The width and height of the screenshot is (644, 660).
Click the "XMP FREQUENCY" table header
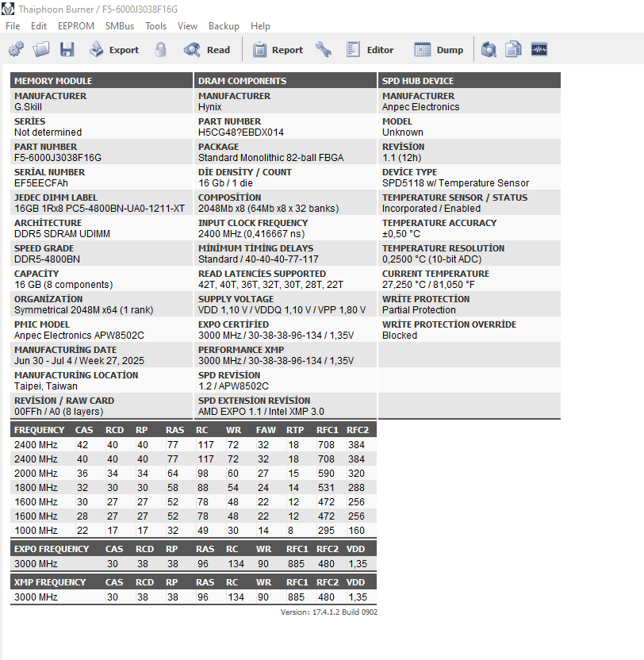click(50, 582)
